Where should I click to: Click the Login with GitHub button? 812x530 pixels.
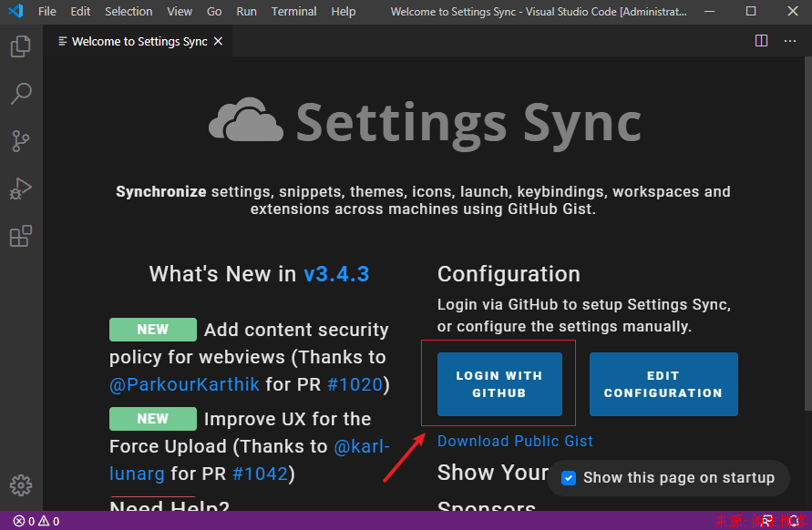(x=499, y=384)
